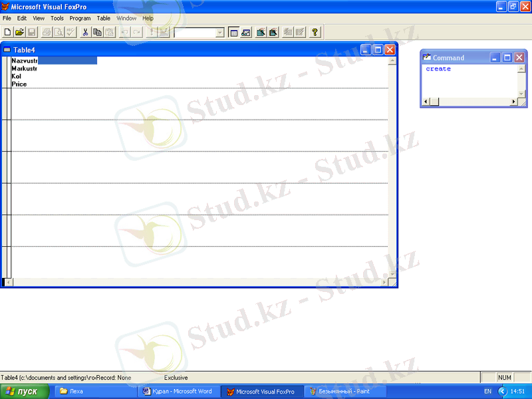Click 'create' text in Command window
The image size is (532, 399).
(438, 69)
